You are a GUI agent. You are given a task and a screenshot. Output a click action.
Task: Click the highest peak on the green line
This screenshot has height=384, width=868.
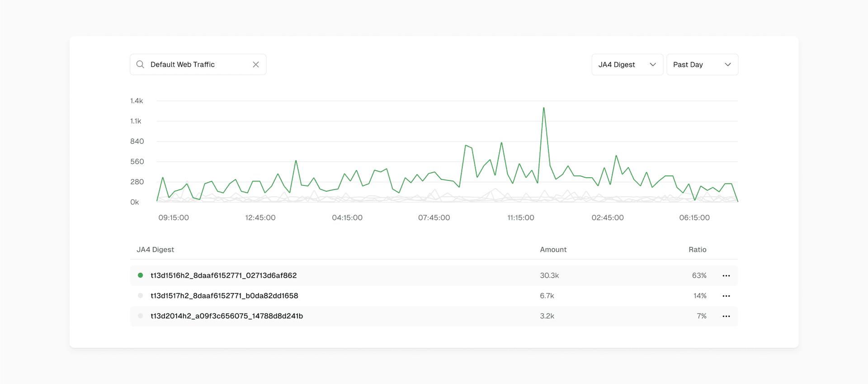point(544,108)
